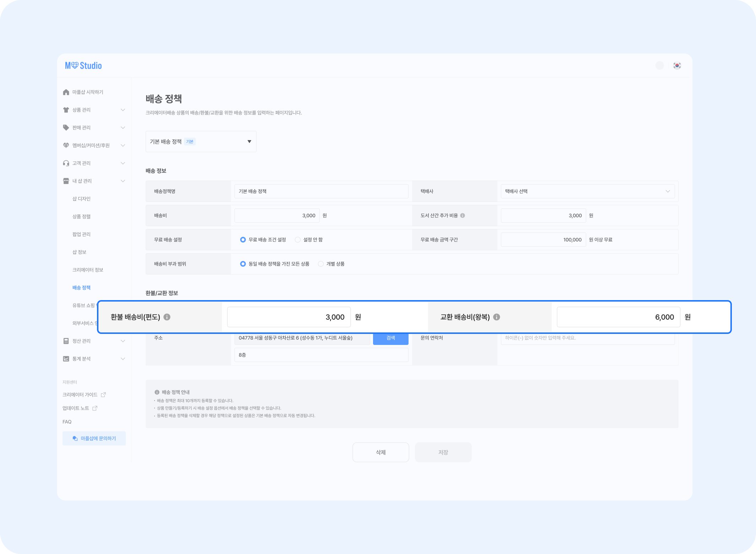Image resolution: width=756 pixels, height=554 pixels.
Task: Click the external link icon beside 크리에이터 가이드
Action: click(103, 395)
